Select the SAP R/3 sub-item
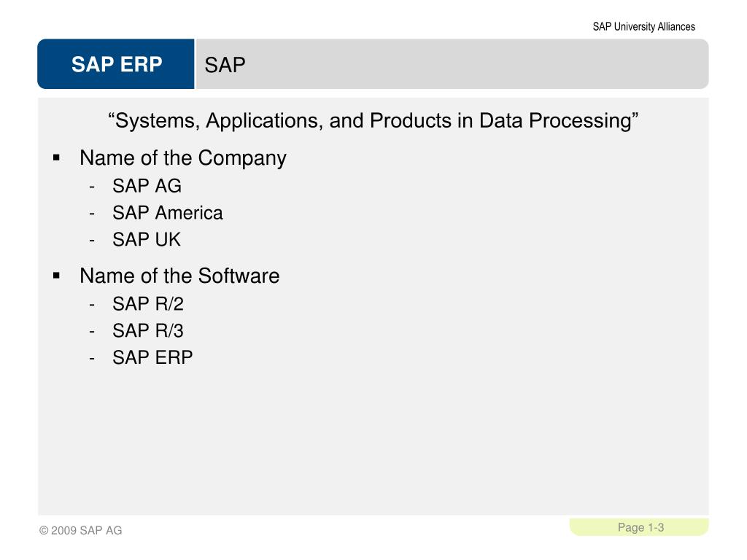 pyautogui.click(x=147, y=331)
